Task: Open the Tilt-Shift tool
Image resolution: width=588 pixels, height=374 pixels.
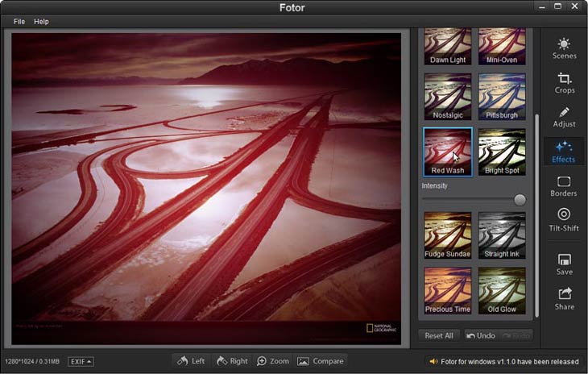Action: (564, 220)
